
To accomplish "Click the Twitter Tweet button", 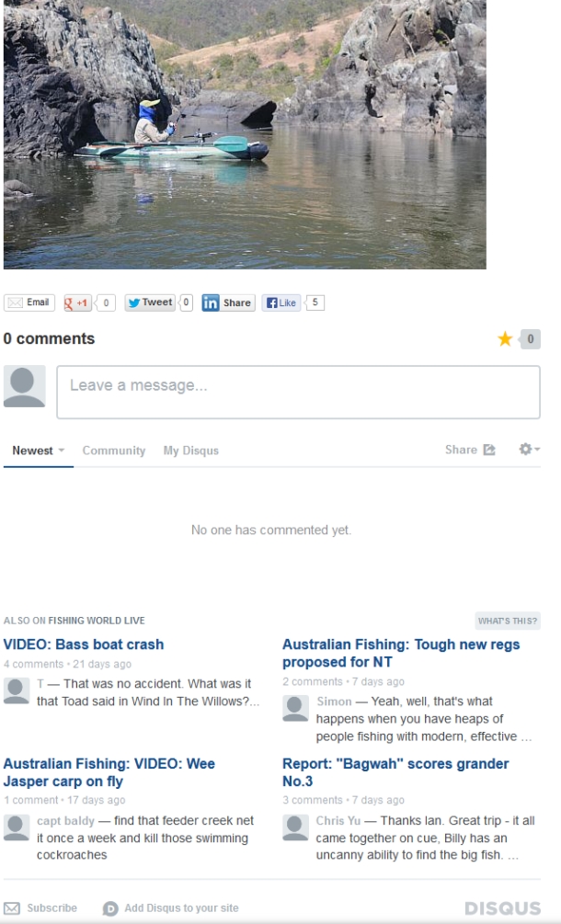I will click(x=150, y=302).
